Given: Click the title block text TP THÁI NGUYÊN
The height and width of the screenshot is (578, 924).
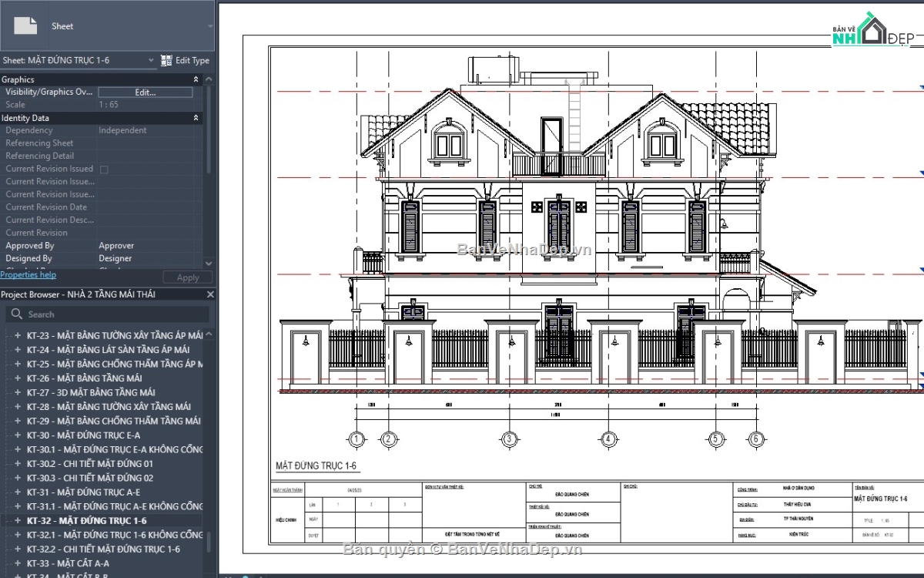Looking at the screenshot, I should pos(798,519).
